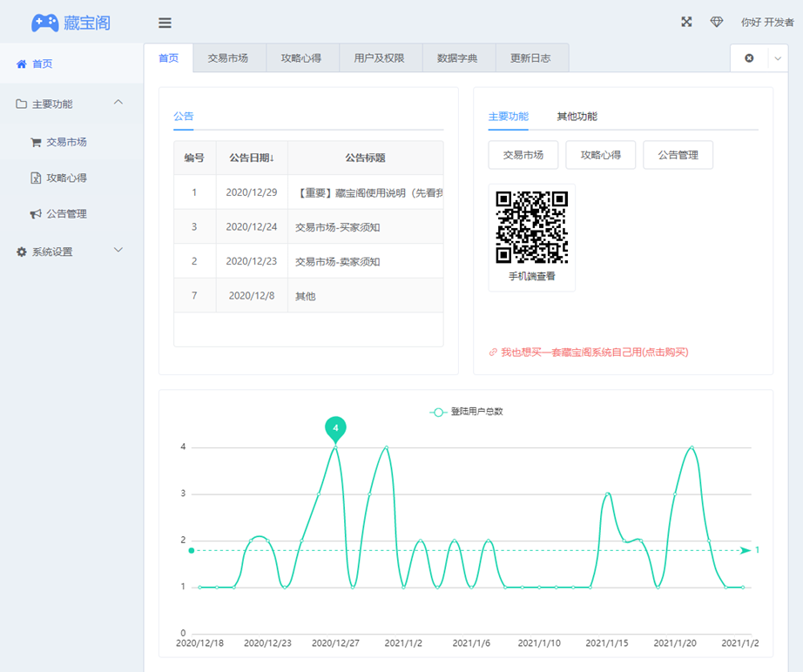Click the 2021/1/15 axis label
Image resolution: width=803 pixels, height=672 pixels.
pyautogui.click(x=607, y=643)
